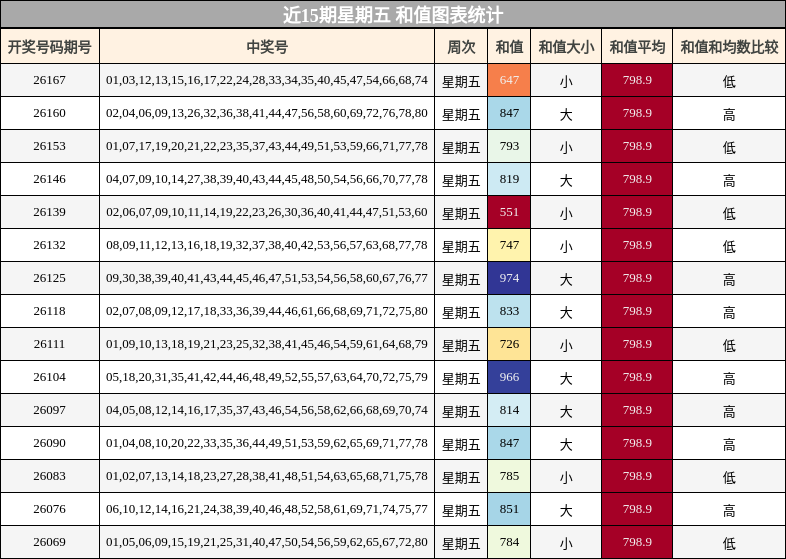Click winning numbers starting 01,05,06,09 for 26069
Image resolution: width=786 pixels, height=559 pixels.
coord(267,542)
